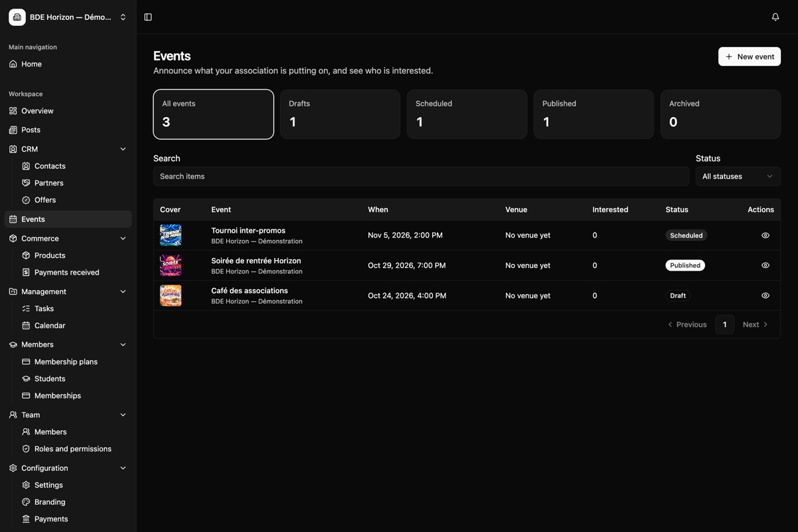Click the Tasks checklist icon
Image resolution: width=798 pixels, height=532 pixels.
pyautogui.click(x=26, y=309)
